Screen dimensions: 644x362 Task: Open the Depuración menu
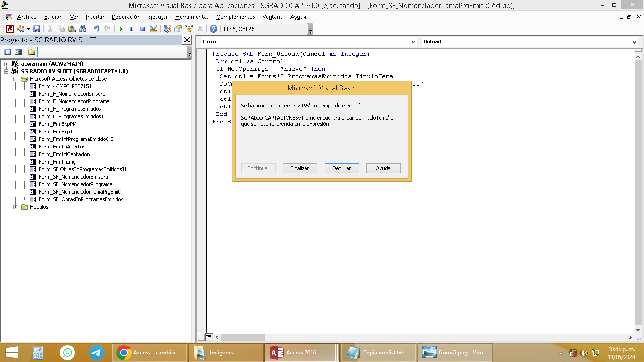pyautogui.click(x=126, y=17)
